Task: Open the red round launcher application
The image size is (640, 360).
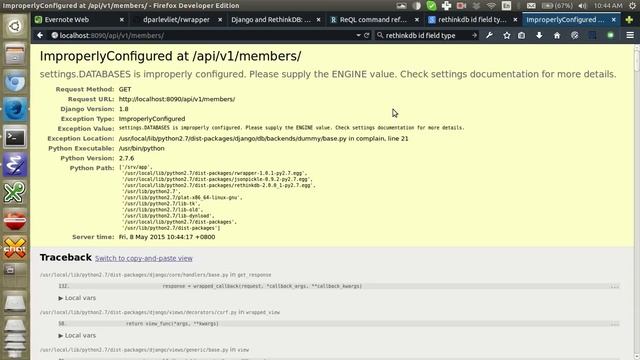Action: tap(15, 220)
